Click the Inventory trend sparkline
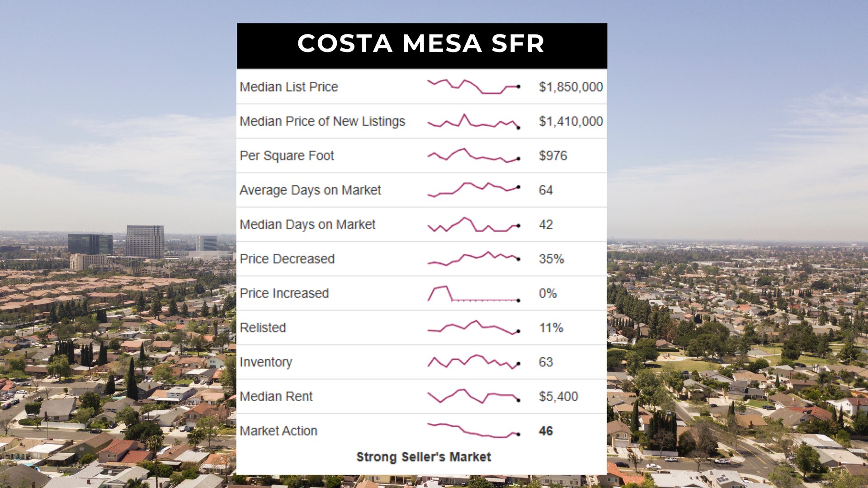This screenshot has width=868, height=488. coord(473,362)
